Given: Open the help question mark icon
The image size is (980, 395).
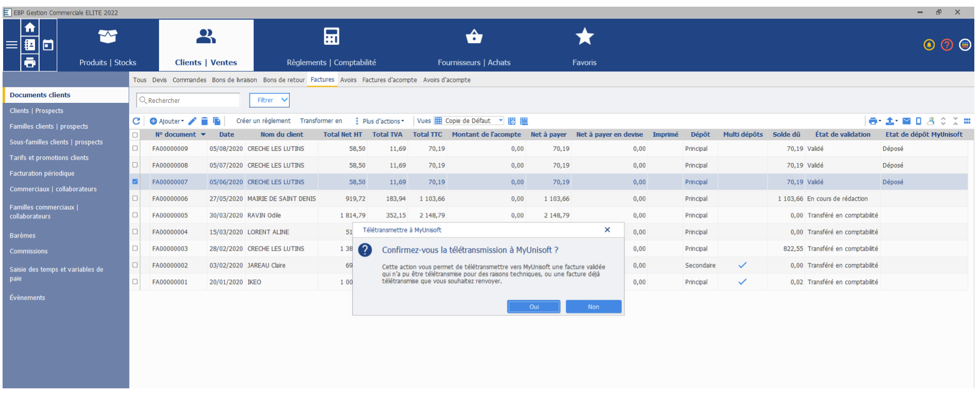Looking at the screenshot, I should (947, 45).
